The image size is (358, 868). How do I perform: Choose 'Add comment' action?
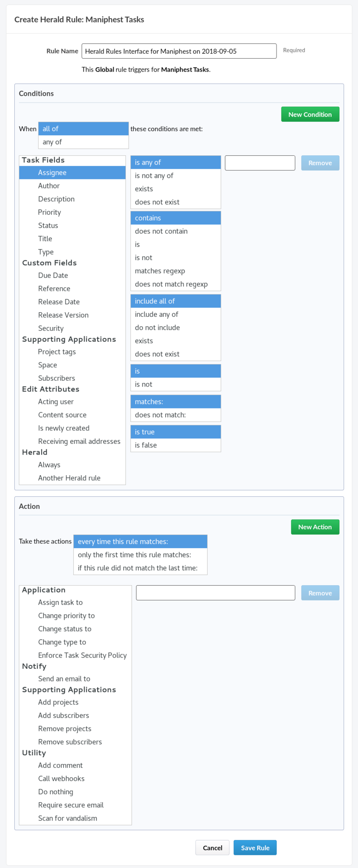[75, 765]
